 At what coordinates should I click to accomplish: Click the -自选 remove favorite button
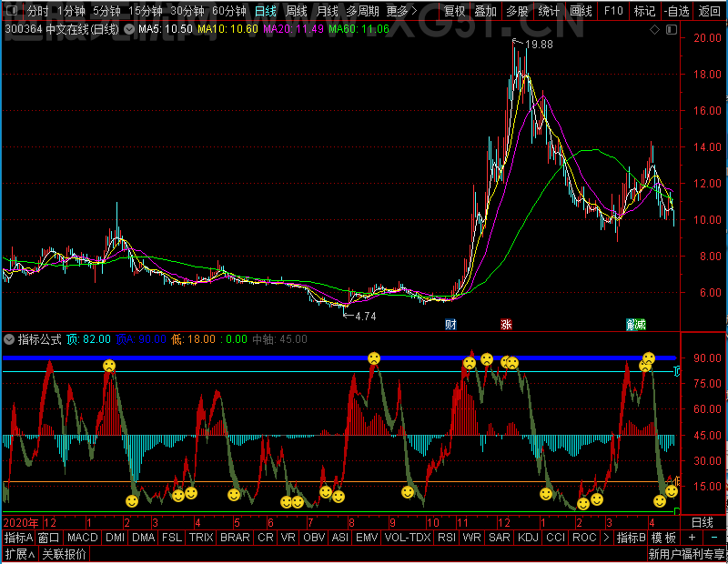676,11
